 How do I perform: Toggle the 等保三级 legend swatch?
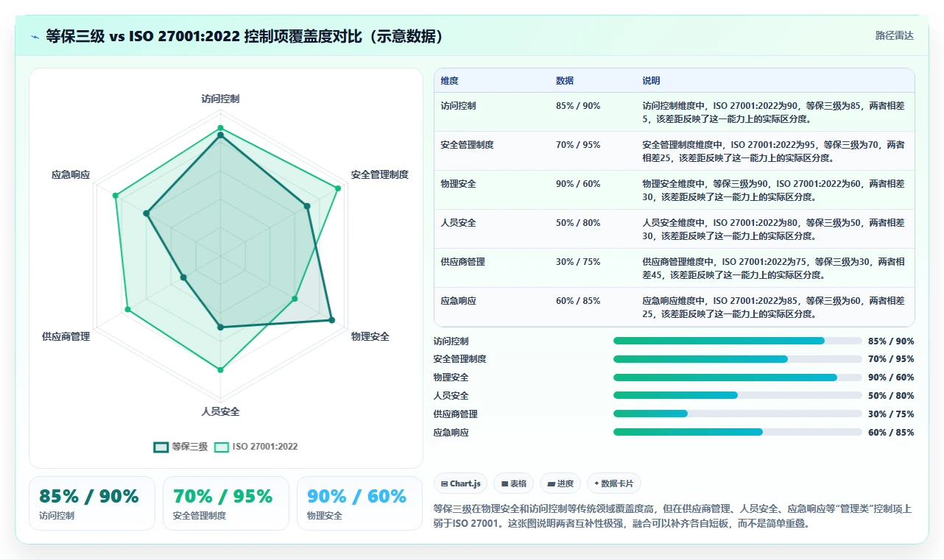point(161,447)
